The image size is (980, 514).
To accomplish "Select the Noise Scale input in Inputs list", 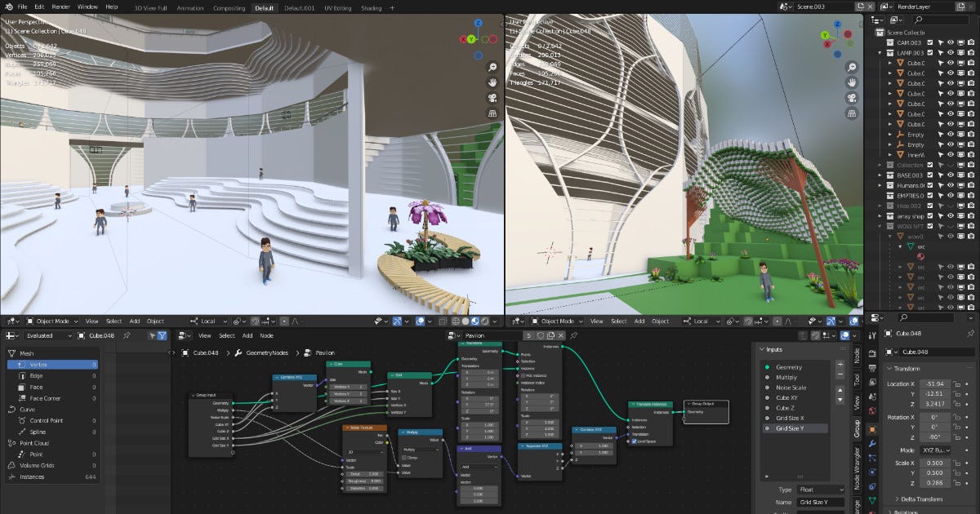I will (796, 388).
